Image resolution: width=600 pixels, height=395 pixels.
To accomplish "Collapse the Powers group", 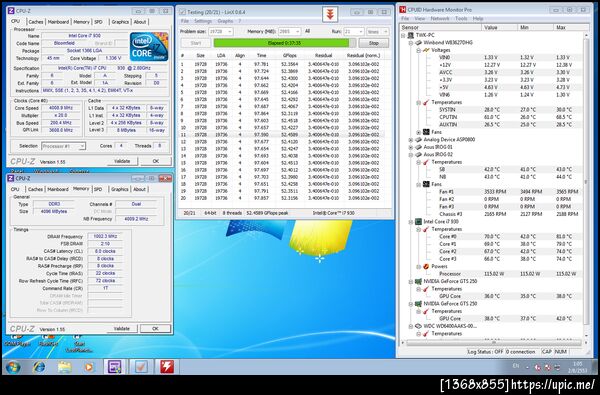I will (418, 267).
